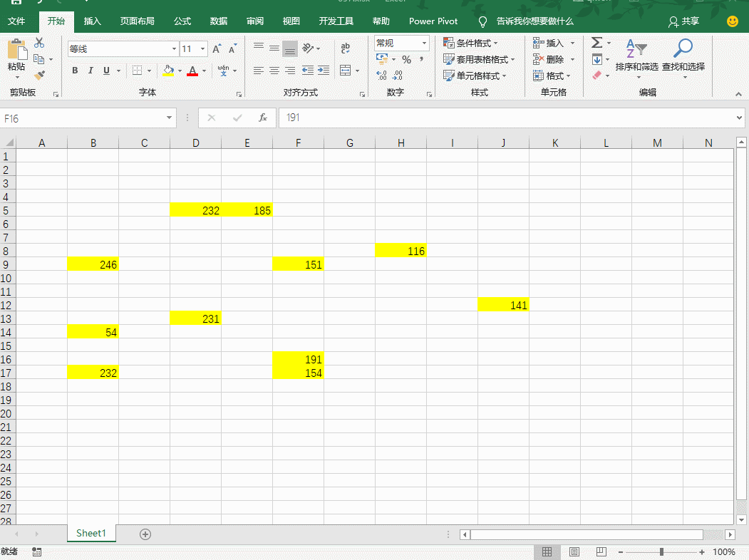The image size is (749, 560).
Task: Expand the formula bar
Action: [x=739, y=118]
